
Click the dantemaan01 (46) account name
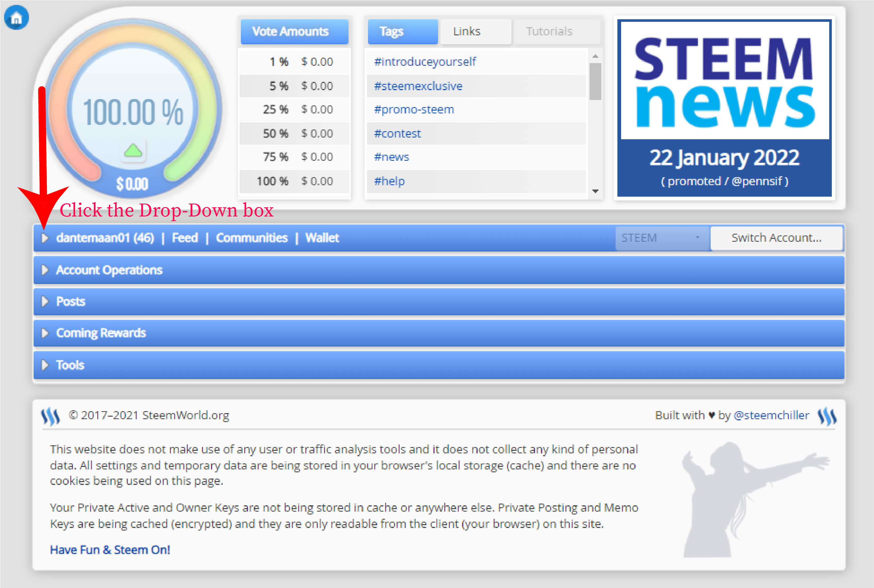[x=105, y=238]
